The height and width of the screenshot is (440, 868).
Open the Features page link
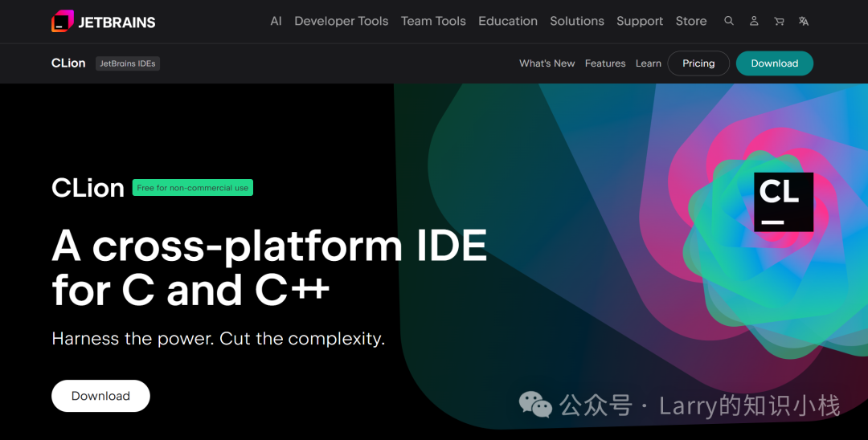click(605, 63)
